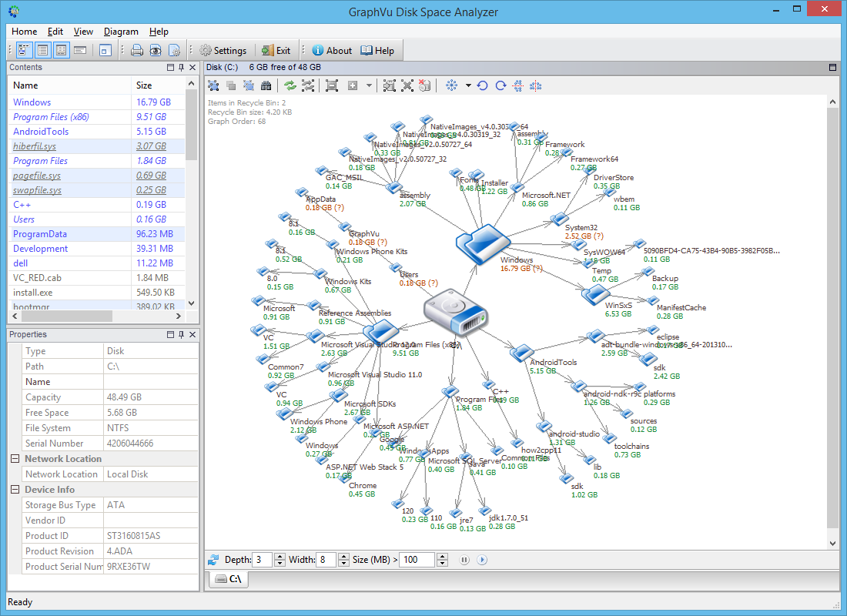Click the Size (MB) input field

point(419,560)
